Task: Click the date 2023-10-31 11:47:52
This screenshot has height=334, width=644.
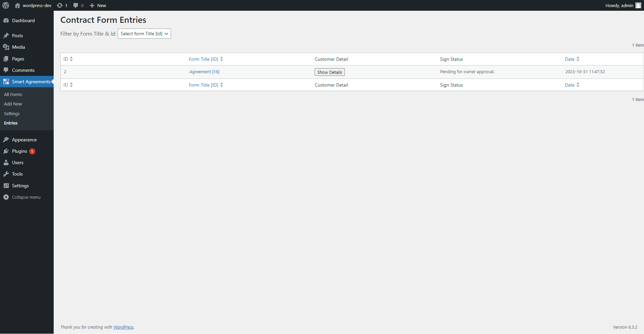Action: (585, 71)
